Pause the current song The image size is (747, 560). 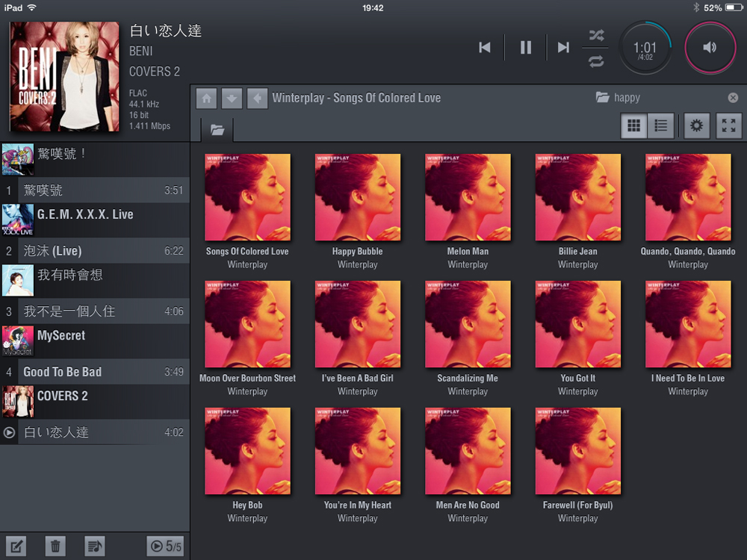pyautogui.click(x=525, y=47)
